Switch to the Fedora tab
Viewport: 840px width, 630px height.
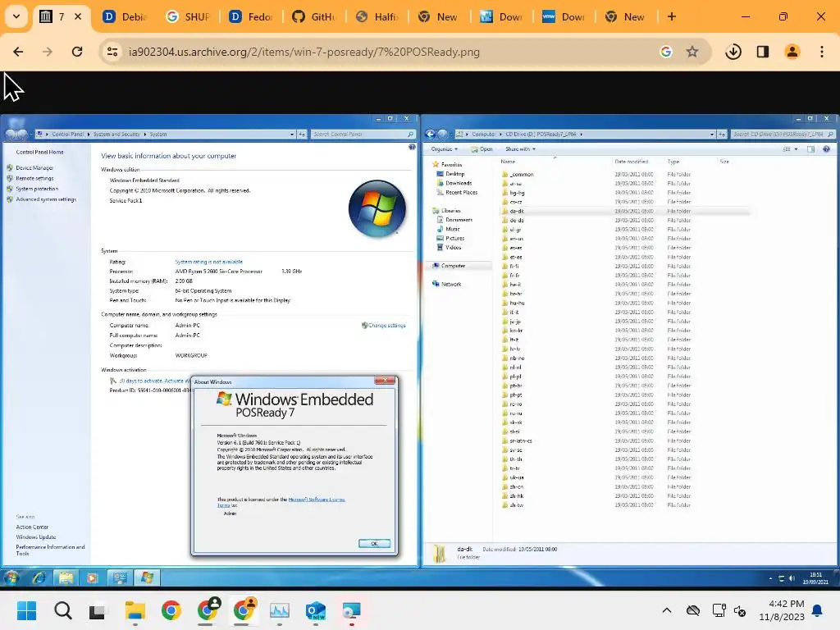pos(250,16)
